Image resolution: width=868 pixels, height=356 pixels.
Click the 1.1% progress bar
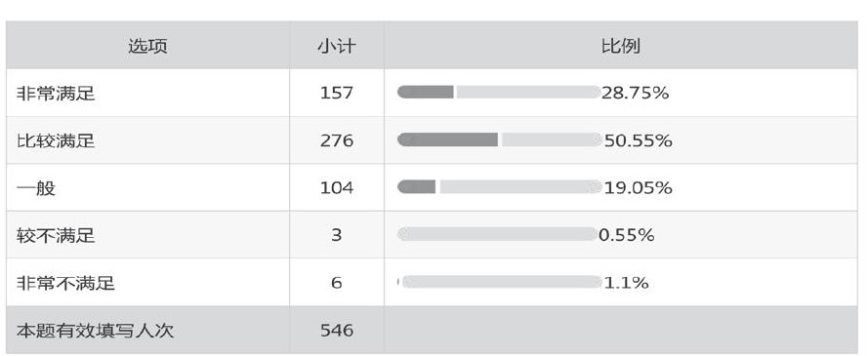(499, 282)
